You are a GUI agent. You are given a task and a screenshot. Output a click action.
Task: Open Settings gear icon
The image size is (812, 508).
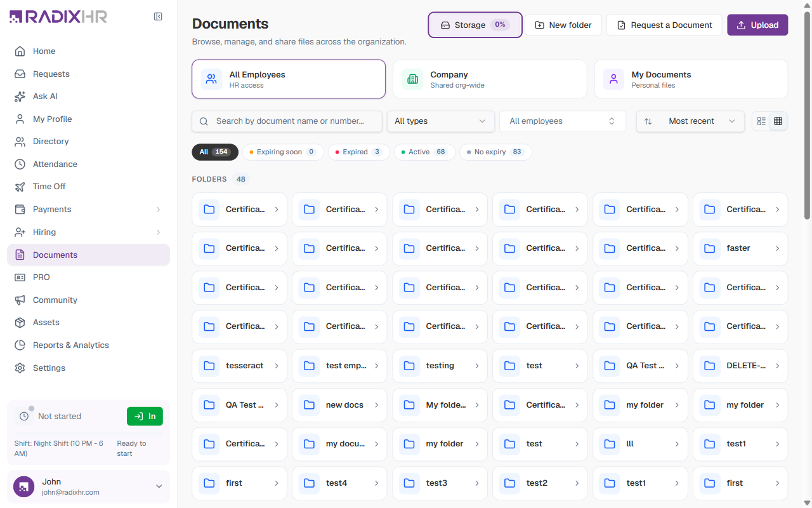pos(20,368)
